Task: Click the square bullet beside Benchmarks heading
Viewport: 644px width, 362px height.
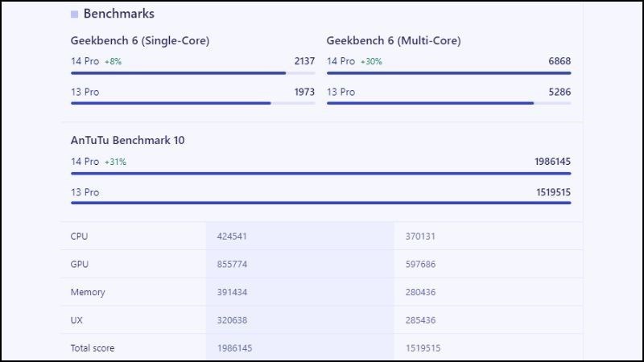Action: coord(75,14)
